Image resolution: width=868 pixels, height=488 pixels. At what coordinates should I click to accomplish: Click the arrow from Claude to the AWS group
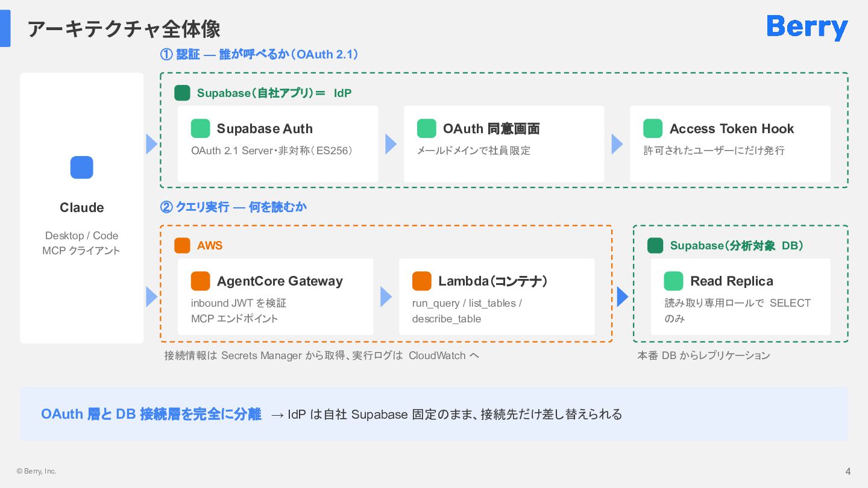coord(152,296)
